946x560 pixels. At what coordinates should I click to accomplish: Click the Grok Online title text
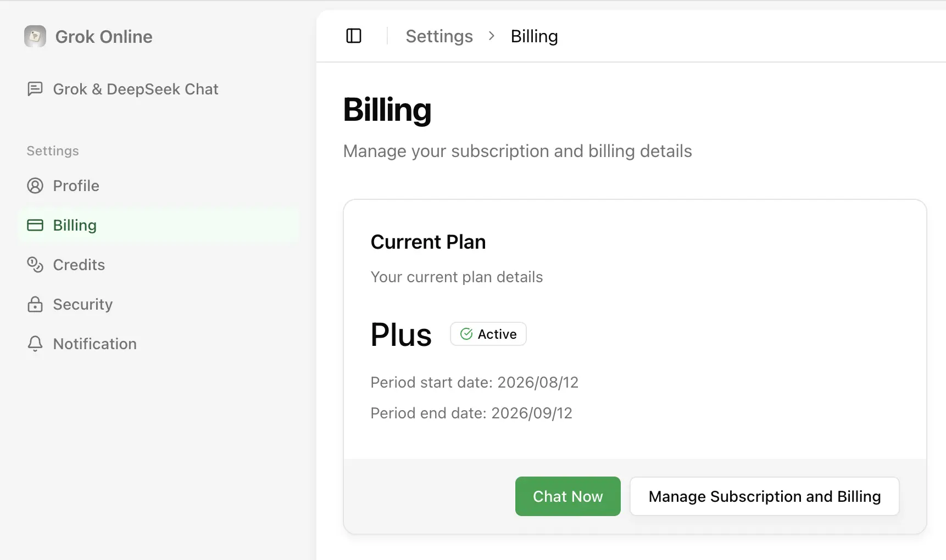(104, 37)
